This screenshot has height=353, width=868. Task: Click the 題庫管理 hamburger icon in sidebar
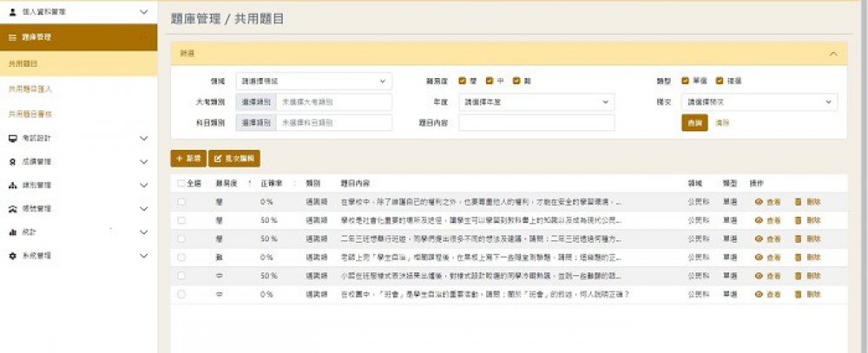pyautogui.click(x=12, y=37)
